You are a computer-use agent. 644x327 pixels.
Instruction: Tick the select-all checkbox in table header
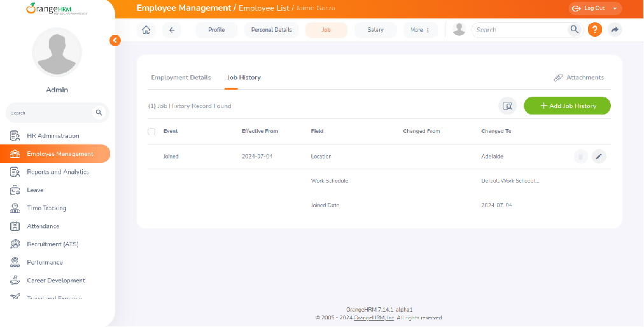(151, 132)
